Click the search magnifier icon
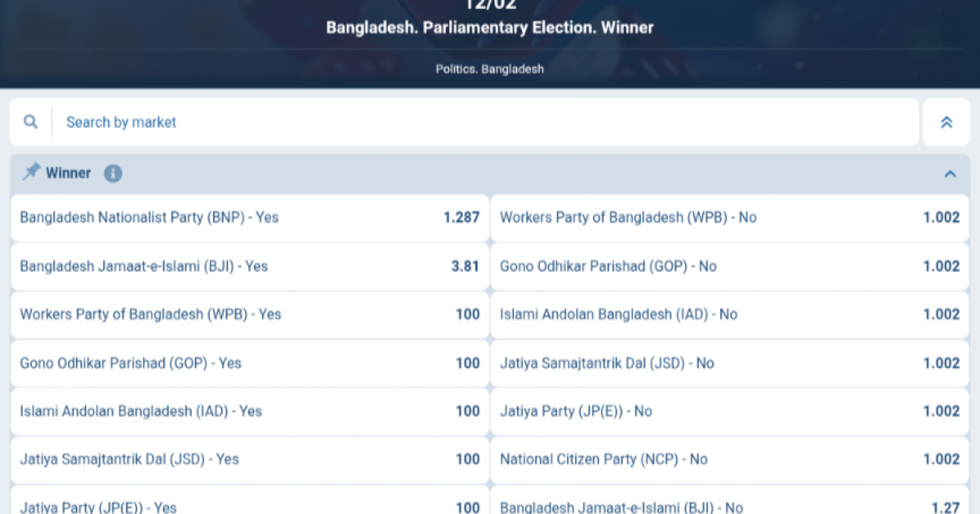The width and height of the screenshot is (980, 514). (x=30, y=122)
